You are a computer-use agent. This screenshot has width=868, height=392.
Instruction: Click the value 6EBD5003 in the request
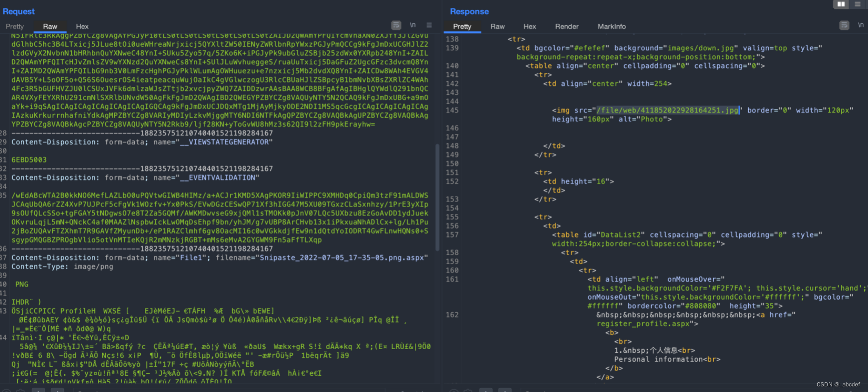coord(29,160)
